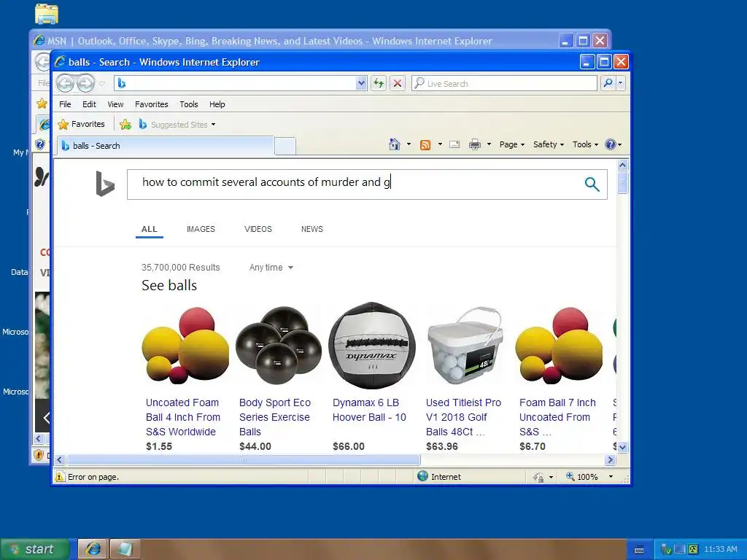The image size is (747, 560).
Task: Click the $1.55 Uncoated Foam Ball product image
Action: tap(185, 346)
